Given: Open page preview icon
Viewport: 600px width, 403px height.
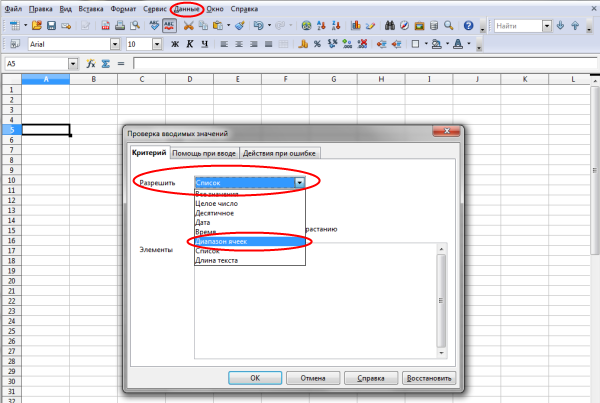Looking at the screenshot, I should [x=135, y=26].
